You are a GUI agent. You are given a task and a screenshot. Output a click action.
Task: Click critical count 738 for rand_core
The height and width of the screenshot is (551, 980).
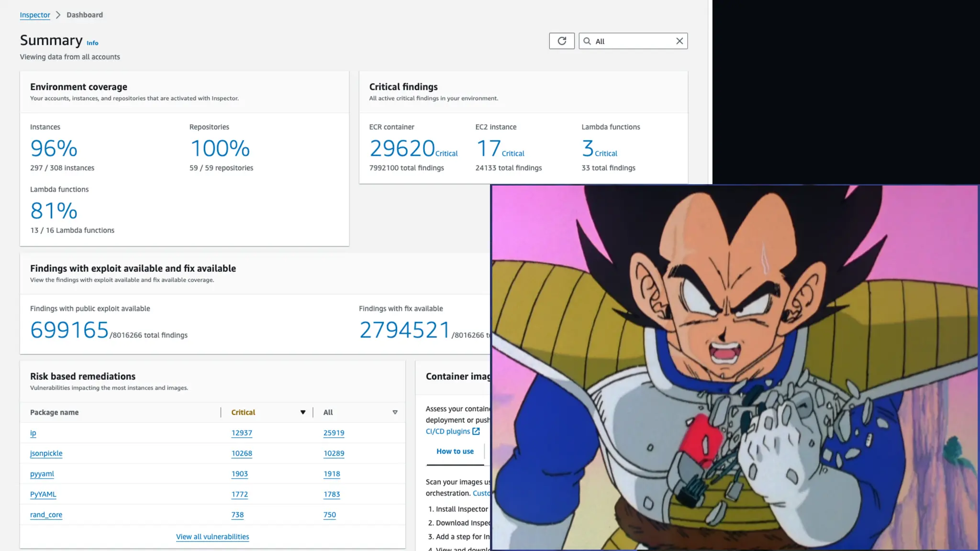click(237, 515)
